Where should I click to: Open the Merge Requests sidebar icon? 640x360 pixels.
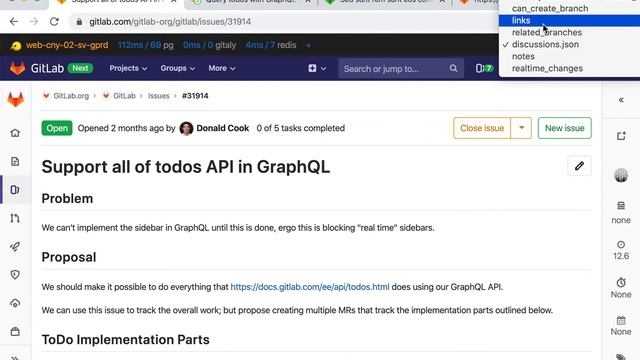tap(15, 218)
